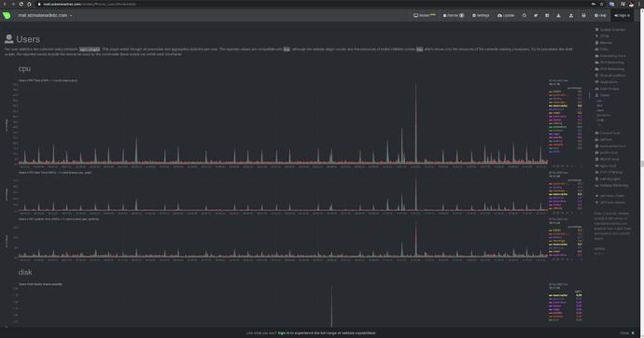Select the Users sidebar entry
644x338 pixels.
tap(603, 95)
